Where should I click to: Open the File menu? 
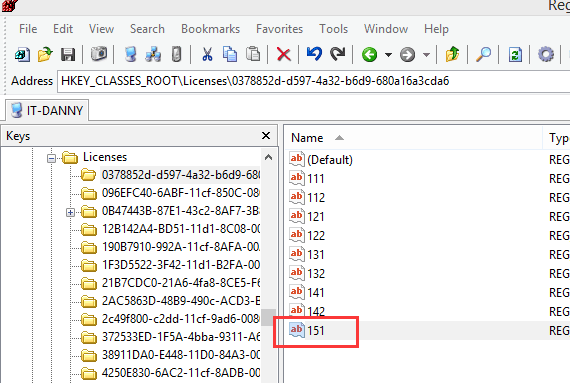28,29
